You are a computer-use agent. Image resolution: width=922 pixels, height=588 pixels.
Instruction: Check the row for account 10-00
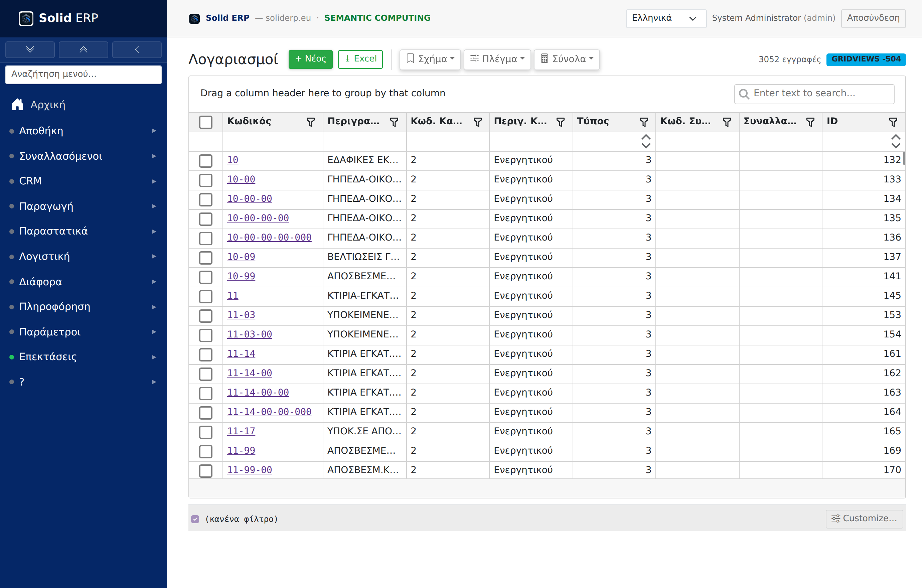point(205,180)
